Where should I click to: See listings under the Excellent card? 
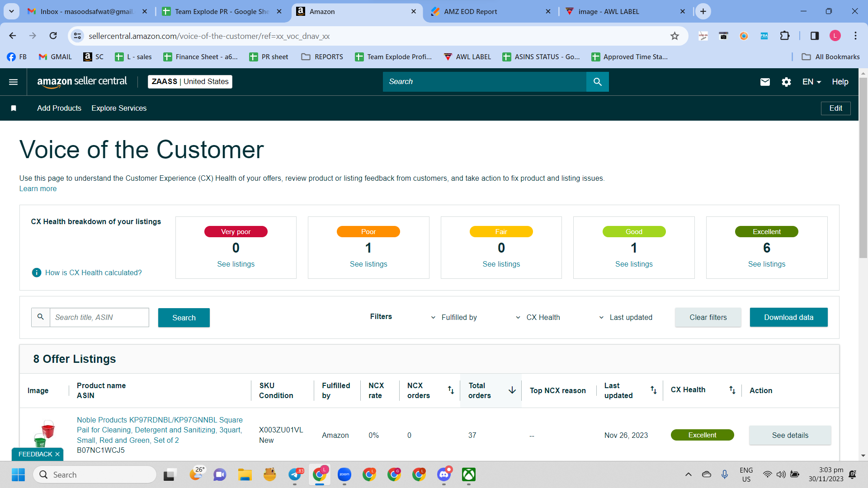tap(767, 264)
